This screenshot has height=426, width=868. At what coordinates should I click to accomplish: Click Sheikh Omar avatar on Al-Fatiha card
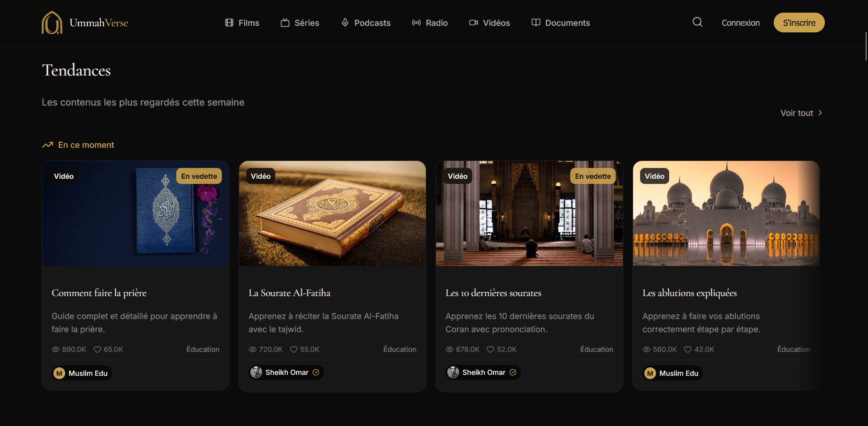coord(257,373)
